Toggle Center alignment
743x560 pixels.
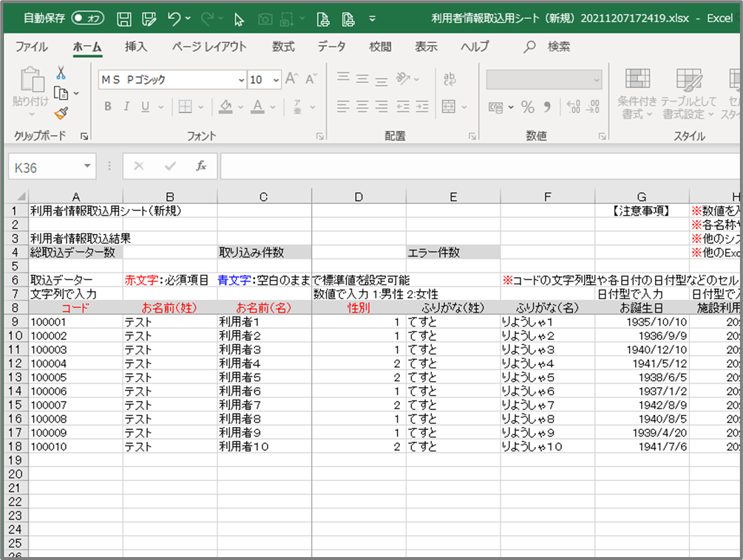coord(362,106)
